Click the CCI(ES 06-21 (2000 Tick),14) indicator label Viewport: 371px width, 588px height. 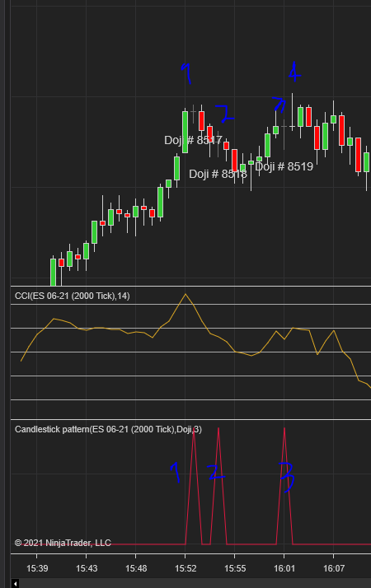coord(72,296)
